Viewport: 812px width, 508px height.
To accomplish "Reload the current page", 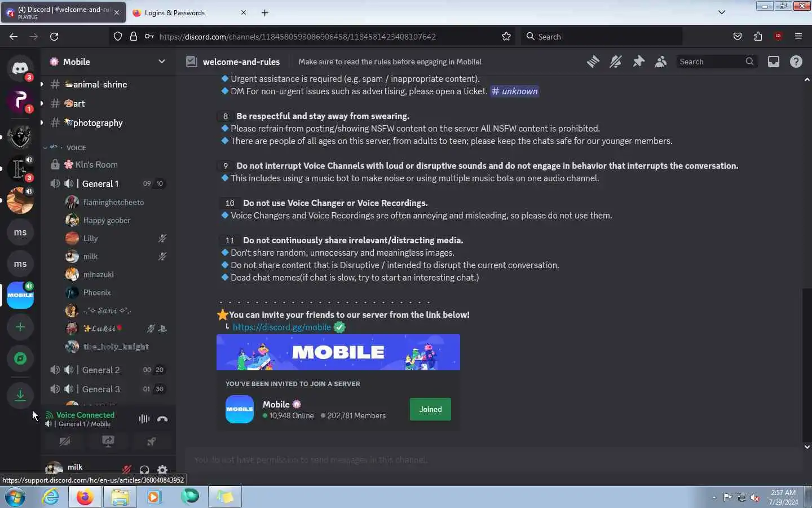I will [x=54, y=36].
